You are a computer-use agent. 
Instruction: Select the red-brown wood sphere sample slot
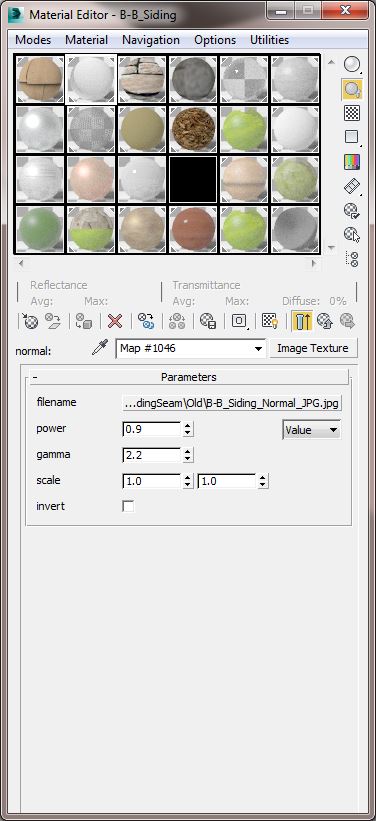pyautogui.click(x=193, y=229)
